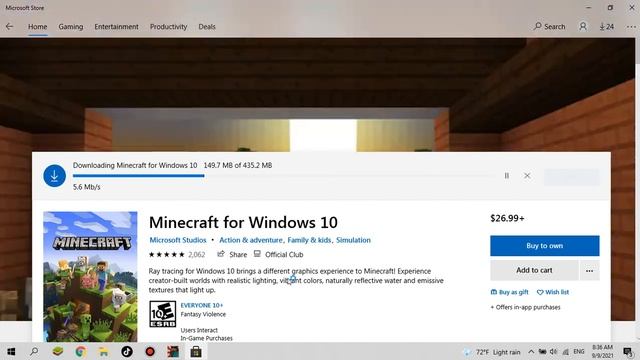Image resolution: width=640 pixels, height=360 pixels.
Task: Open the volume speaker icon
Action: pyautogui.click(x=553, y=351)
